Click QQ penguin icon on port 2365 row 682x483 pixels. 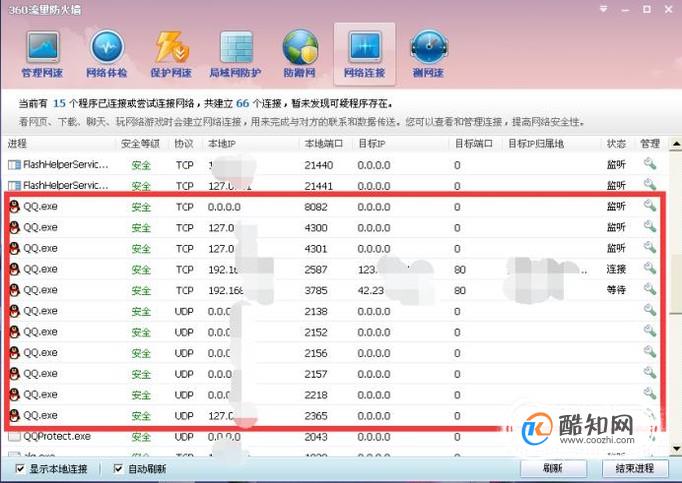point(14,415)
